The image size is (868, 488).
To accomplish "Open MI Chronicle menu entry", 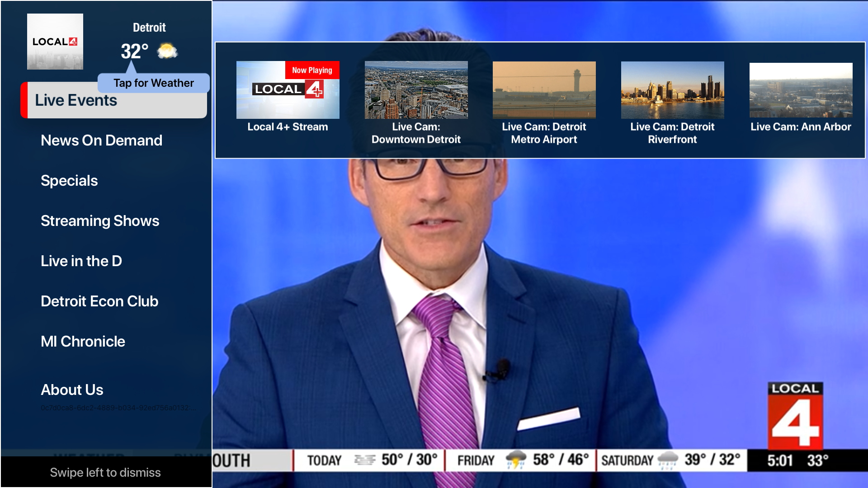I will click(83, 342).
